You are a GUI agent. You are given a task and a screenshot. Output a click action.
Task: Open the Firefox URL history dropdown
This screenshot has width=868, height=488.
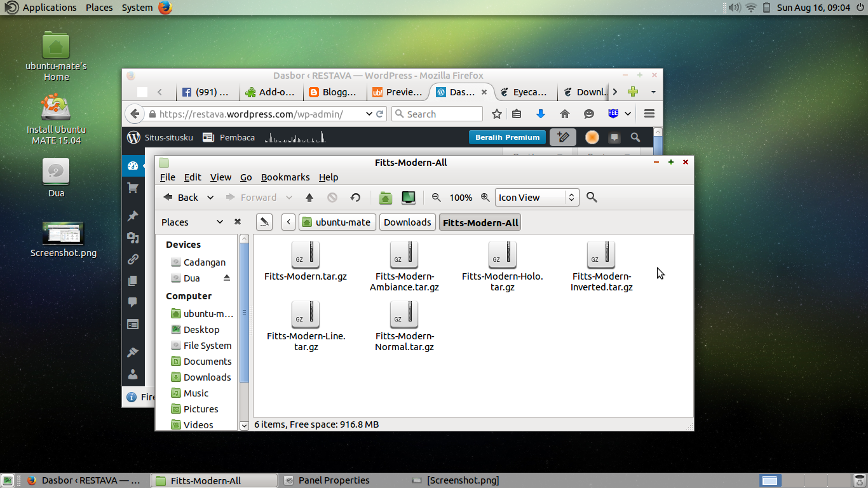point(369,114)
